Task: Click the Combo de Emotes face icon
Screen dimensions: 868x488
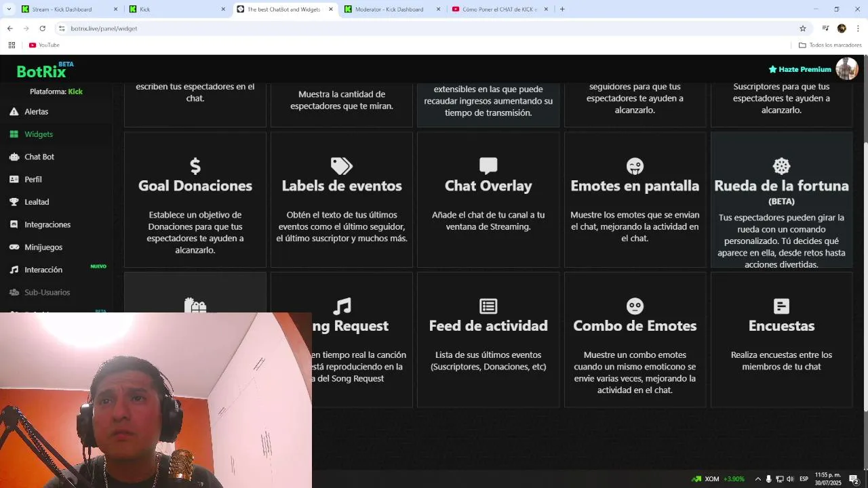Action: (635, 306)
